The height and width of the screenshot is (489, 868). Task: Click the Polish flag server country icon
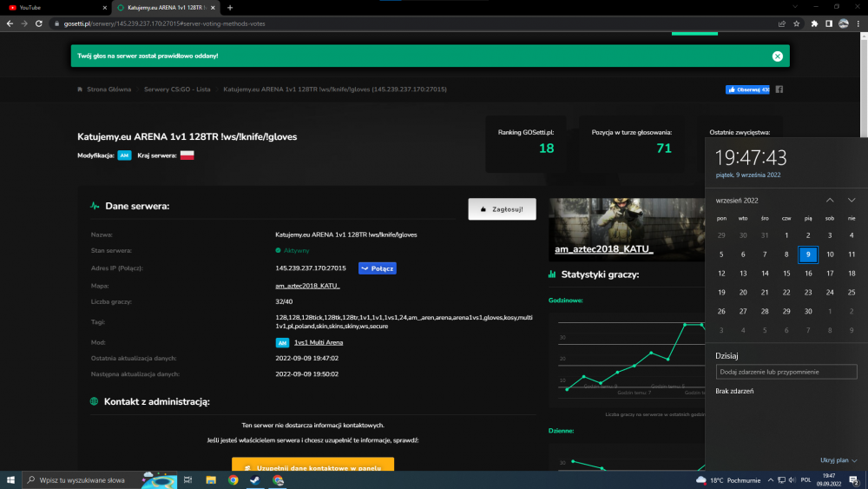pyautogui.click(x=187, y=155)
